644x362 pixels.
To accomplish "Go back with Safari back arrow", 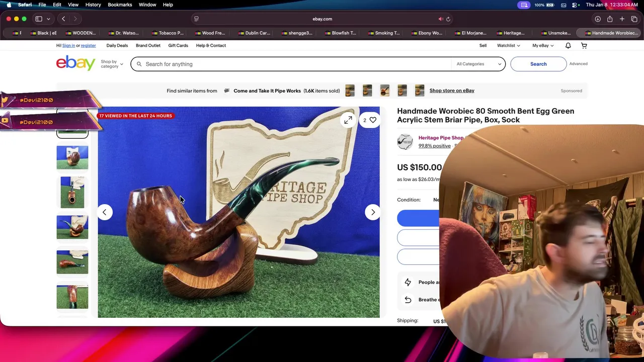I will [x=63, y=19].
